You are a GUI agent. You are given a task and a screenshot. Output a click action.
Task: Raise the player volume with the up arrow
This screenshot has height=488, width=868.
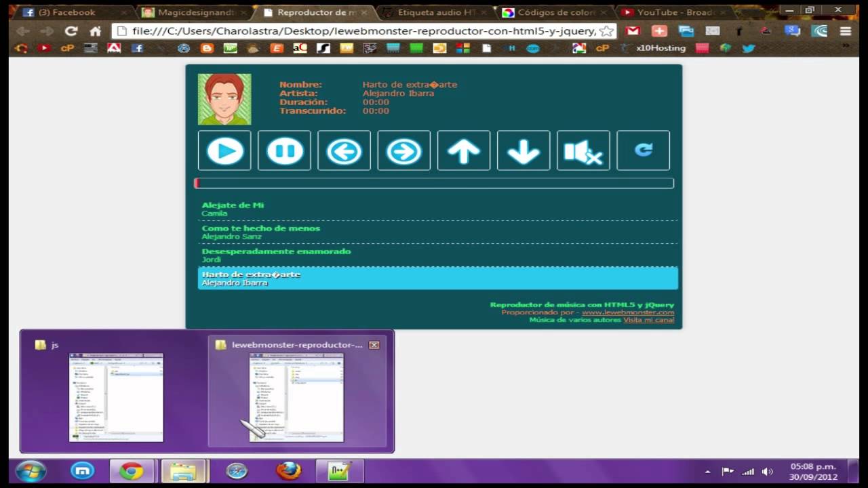(464, 150)
